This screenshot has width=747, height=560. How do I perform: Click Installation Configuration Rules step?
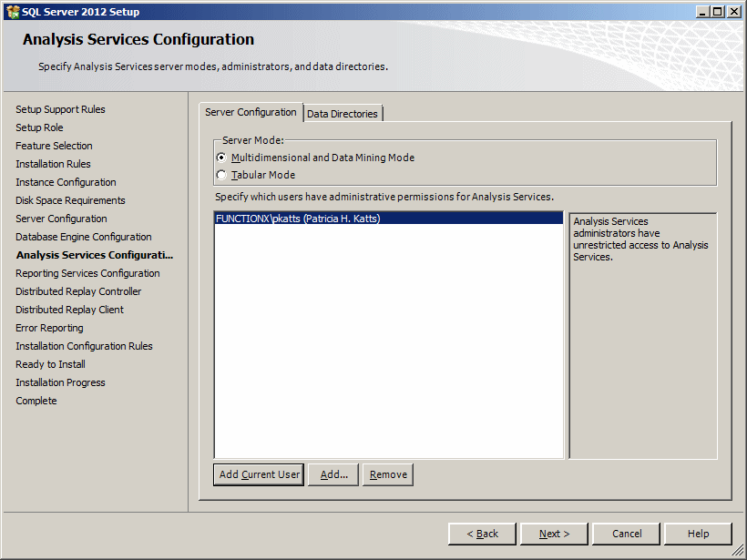[85, 346]
